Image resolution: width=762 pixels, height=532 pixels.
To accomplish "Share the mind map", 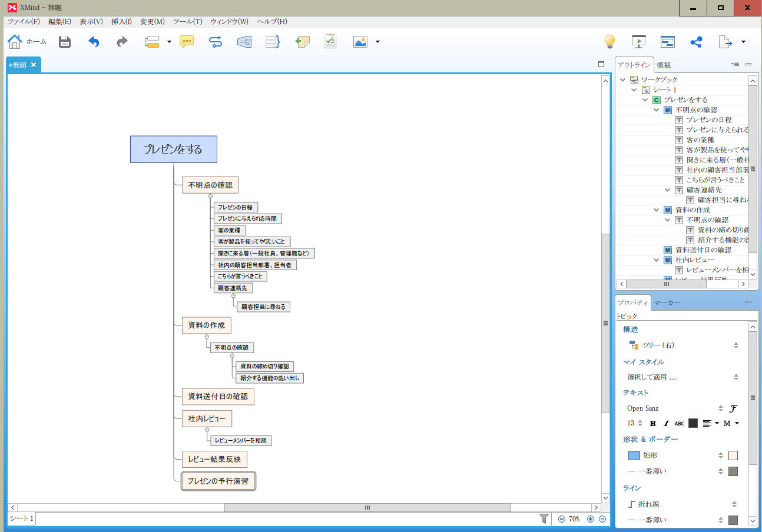I will pyautogui.click(x=696, y=42).
